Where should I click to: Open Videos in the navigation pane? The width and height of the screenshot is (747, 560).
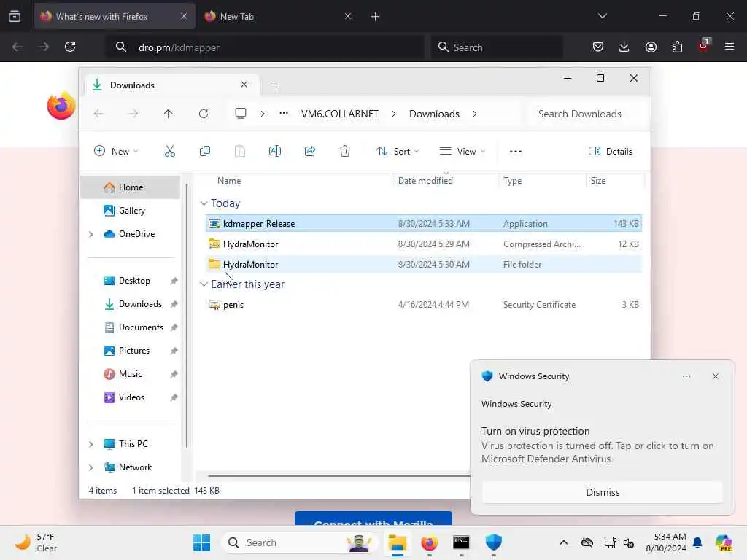pos(131,397)
